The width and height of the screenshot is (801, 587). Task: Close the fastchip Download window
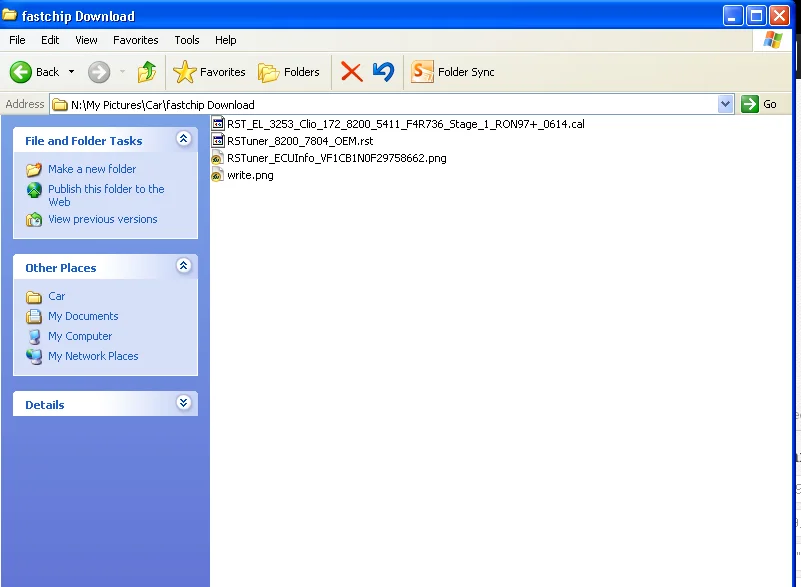click(780, 16)
